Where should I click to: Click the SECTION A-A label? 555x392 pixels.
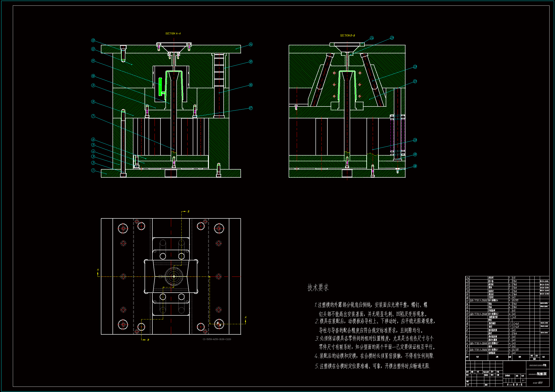(x=173, y=34)
